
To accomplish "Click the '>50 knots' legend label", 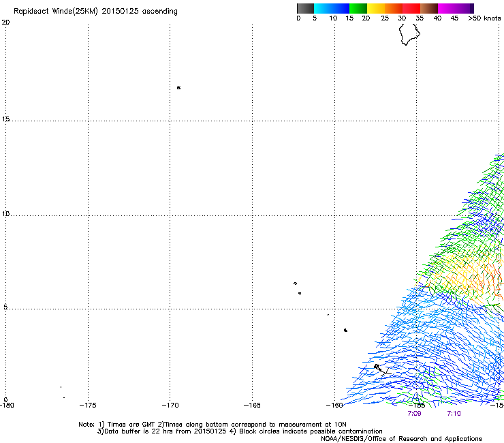I will point(484,18).
